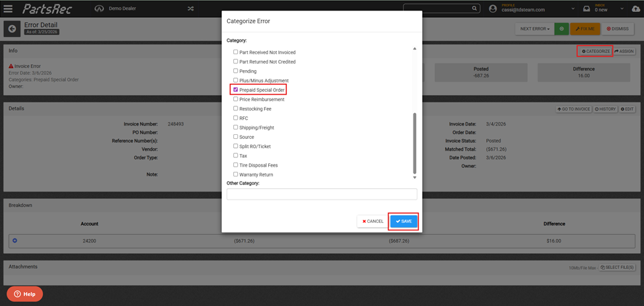Click the Other Category text field
The height and width of the screenshot is (306, 644).
pyautogui.click(x=322, y=194)
